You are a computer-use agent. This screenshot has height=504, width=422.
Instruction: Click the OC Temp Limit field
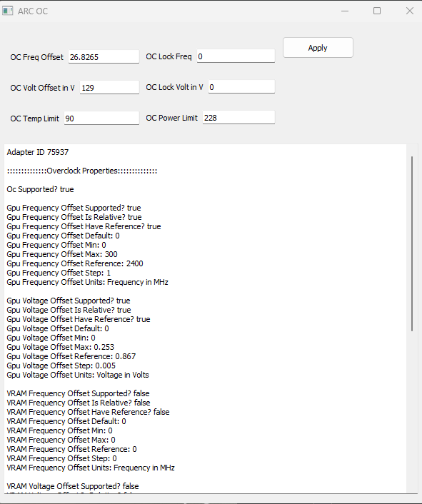click(x=101, y=119)
